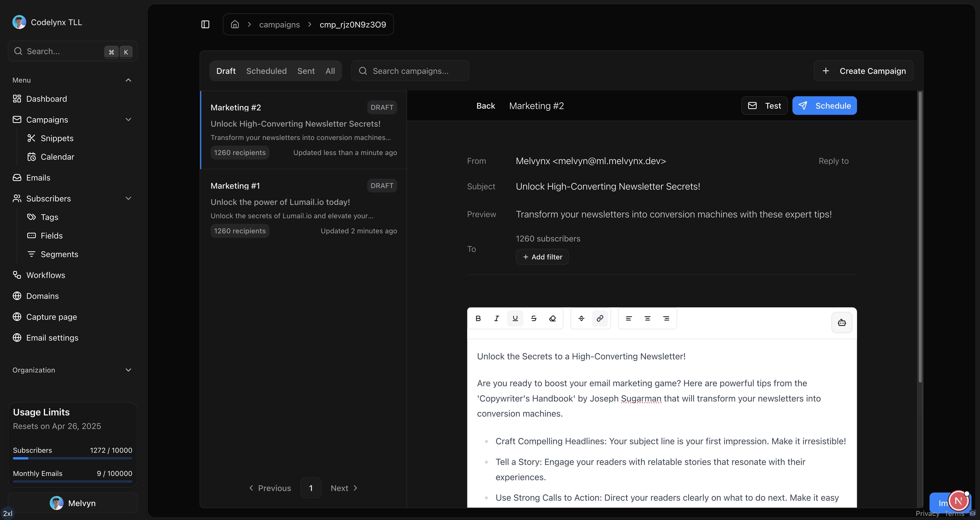Expand the Organization section
The width and height of the screenshot is (980, 520).
click(x=128, y=370)
